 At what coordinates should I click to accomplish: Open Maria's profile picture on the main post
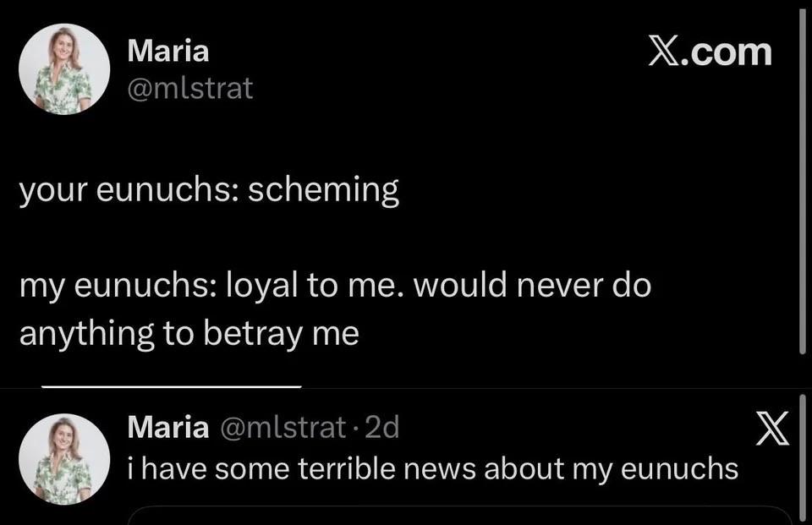(x=64, y=68)
